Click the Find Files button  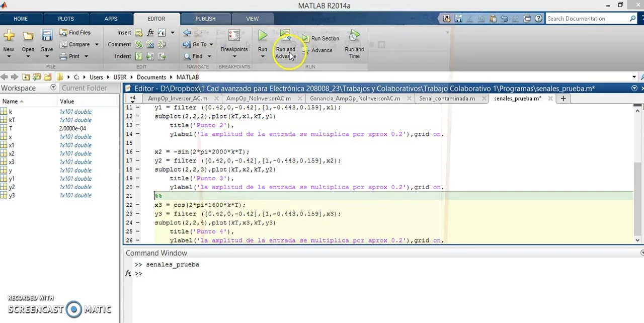[75, 33]
